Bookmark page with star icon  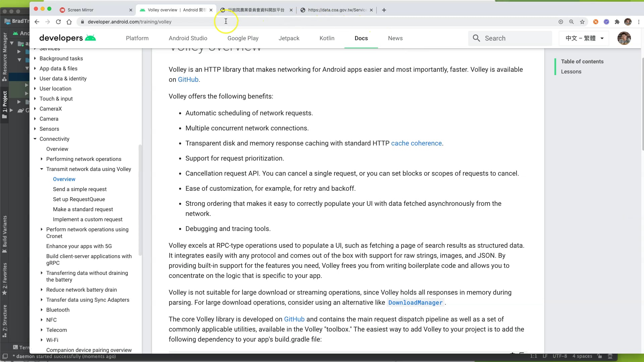coord(582,22)
